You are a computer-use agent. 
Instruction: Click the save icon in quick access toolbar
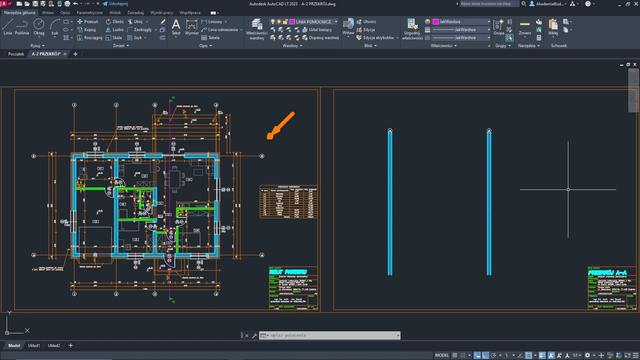point(35,4)
